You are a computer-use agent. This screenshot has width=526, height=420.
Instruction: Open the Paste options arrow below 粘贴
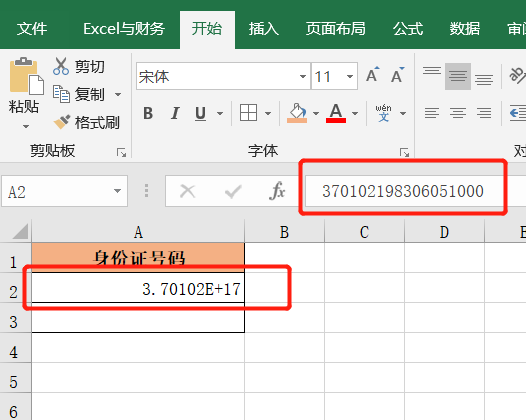(26, 126)
